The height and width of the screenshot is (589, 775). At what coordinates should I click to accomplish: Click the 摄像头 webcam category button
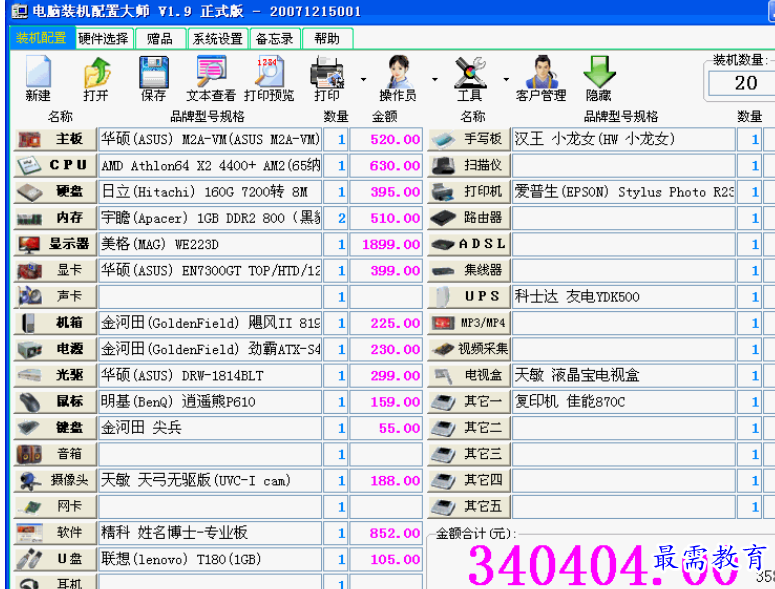click(x=55, y=480)
